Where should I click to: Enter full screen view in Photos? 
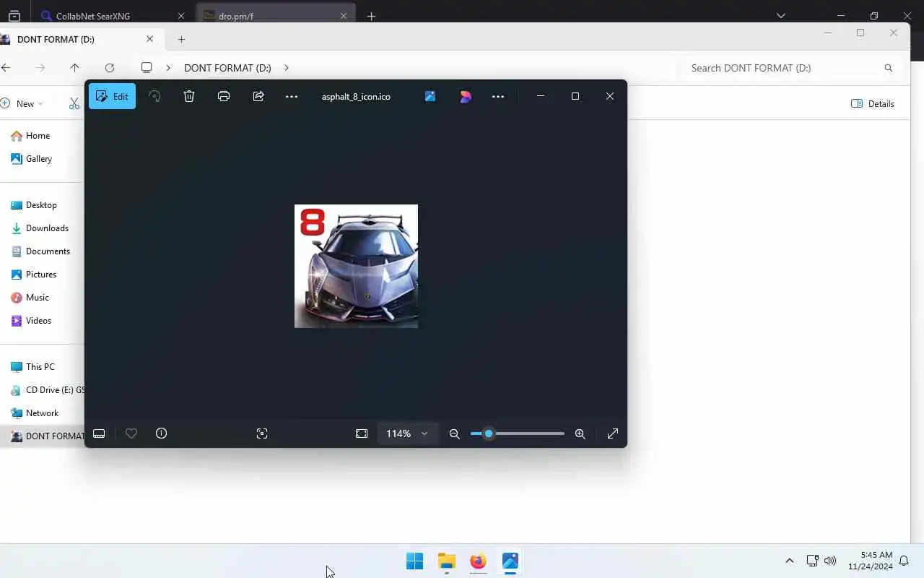click(613, 433)
